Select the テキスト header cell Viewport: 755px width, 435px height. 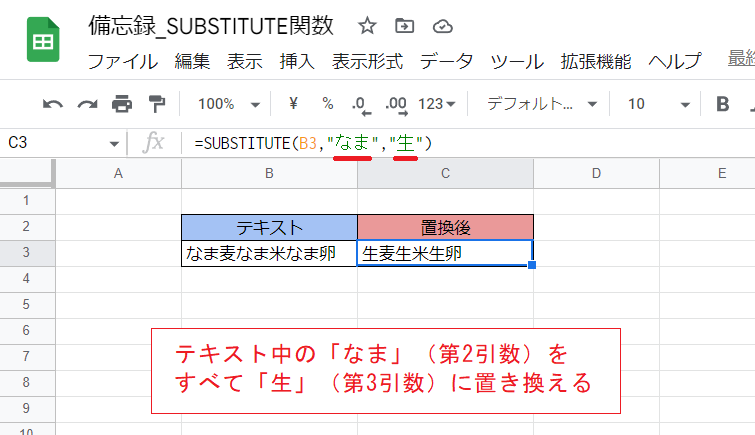pos(269,227)
